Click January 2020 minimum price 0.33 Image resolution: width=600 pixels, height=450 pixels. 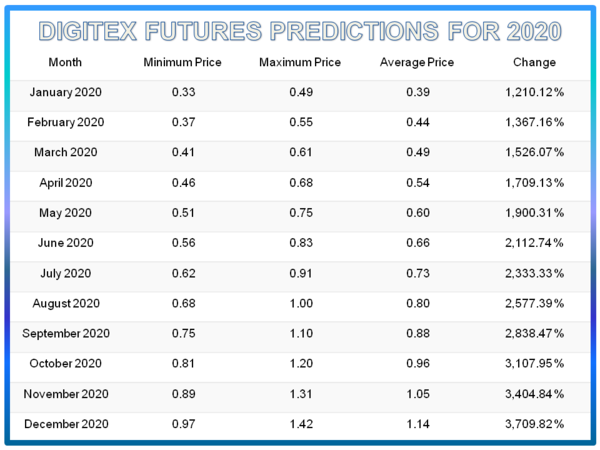pyautogui.click(x=182, y=93)
